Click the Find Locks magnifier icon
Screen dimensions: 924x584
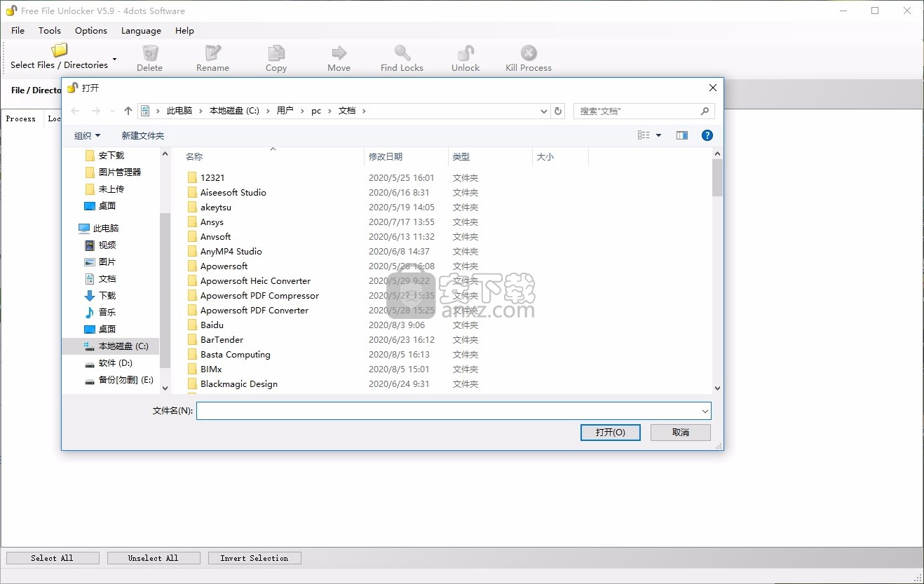pos(402,53)
